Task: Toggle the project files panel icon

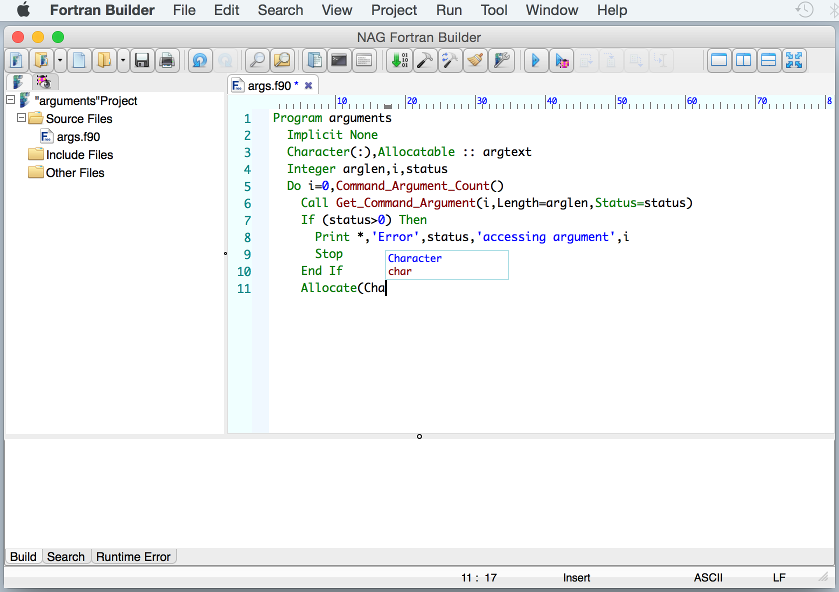Action: (315, 60)
